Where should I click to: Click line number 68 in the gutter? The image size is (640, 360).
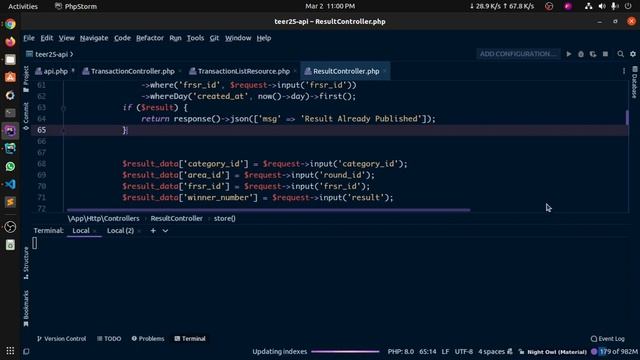[41, 164]
